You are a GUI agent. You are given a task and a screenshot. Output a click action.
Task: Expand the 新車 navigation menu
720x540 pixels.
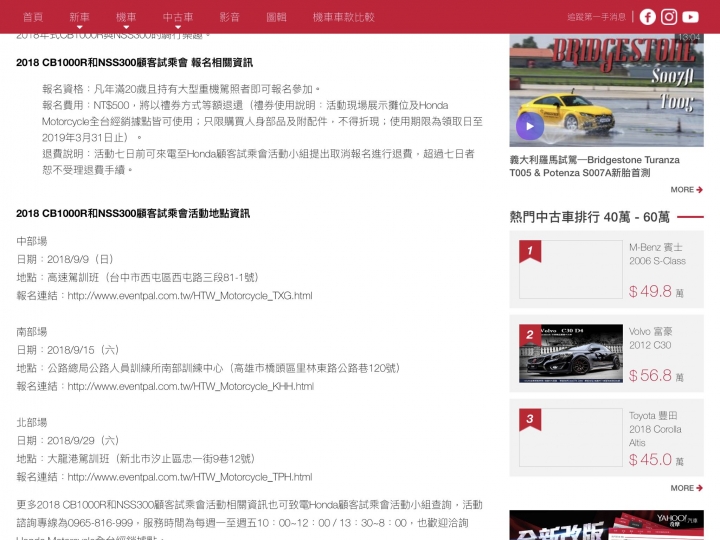coord(79,18)
